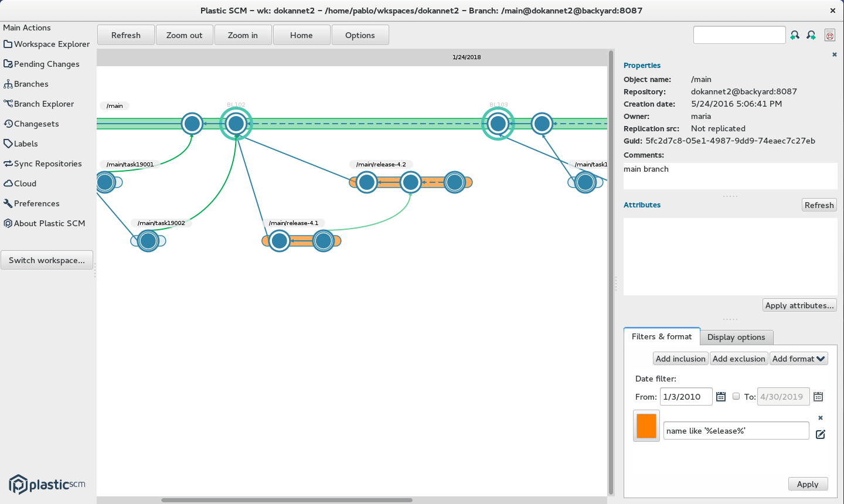Screen dimensions: 844x504
Task: Select middle changeset of release-4.2 branch
Action: (x=411, y=182)
